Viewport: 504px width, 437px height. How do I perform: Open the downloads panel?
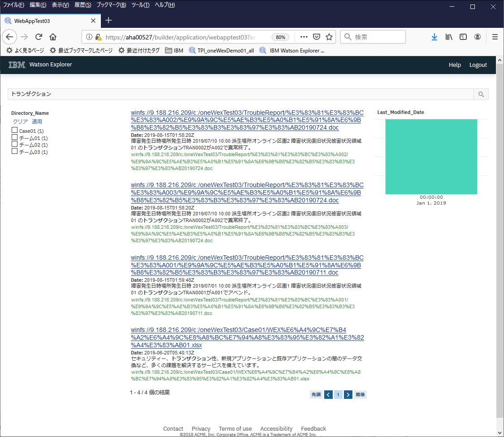pyautogui.click(x=434, y=37)
